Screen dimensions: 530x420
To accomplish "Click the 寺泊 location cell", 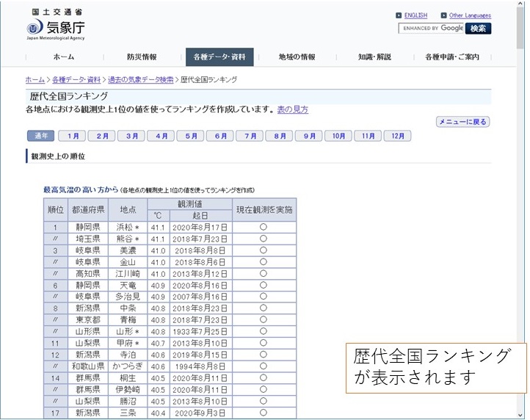I will [x=128, y=355].
